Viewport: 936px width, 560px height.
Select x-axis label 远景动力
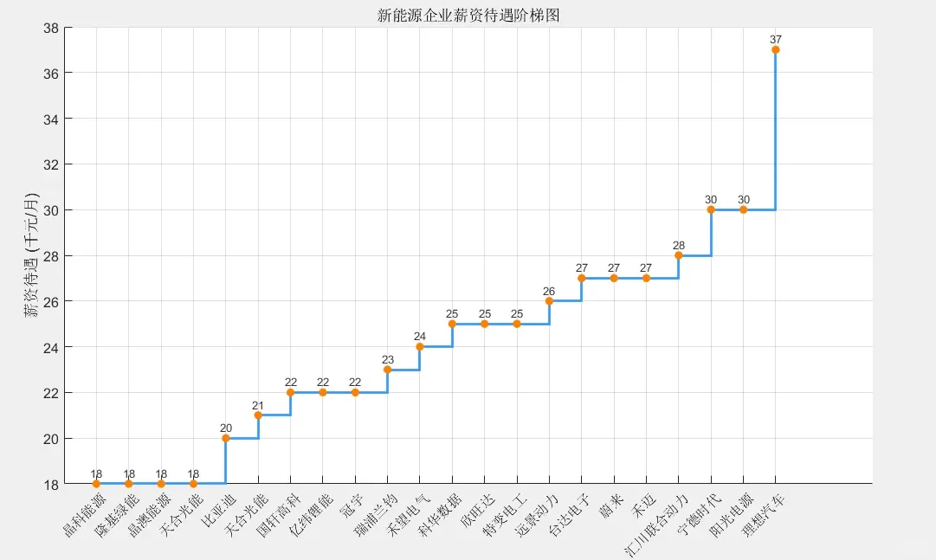tap(537, 515)
